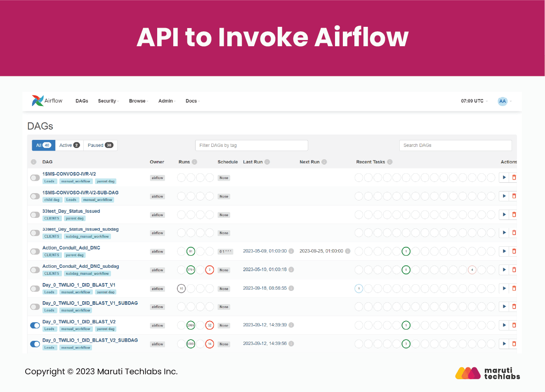Unpause the 1SMS-CONVOSO-IVR-V2 DAG toggle

[x=35, y=178]
